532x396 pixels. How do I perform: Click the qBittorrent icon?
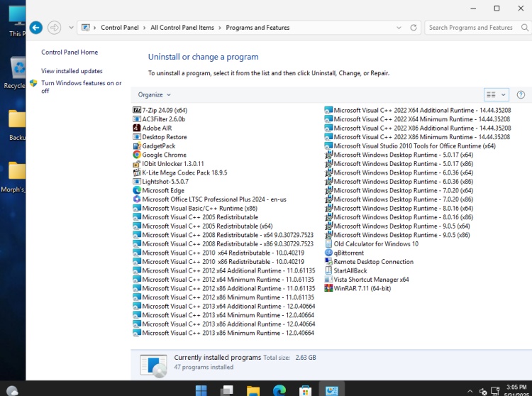coord(328,253)
